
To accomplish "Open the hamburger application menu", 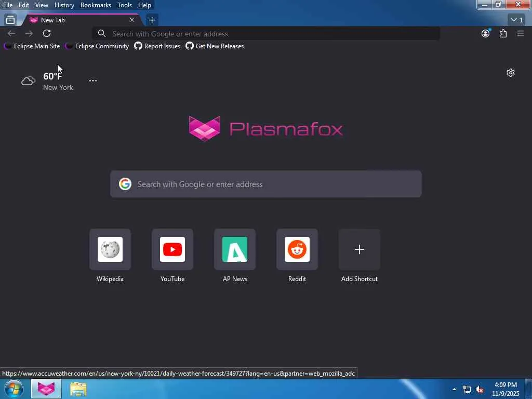I will [x=521, y=33].
